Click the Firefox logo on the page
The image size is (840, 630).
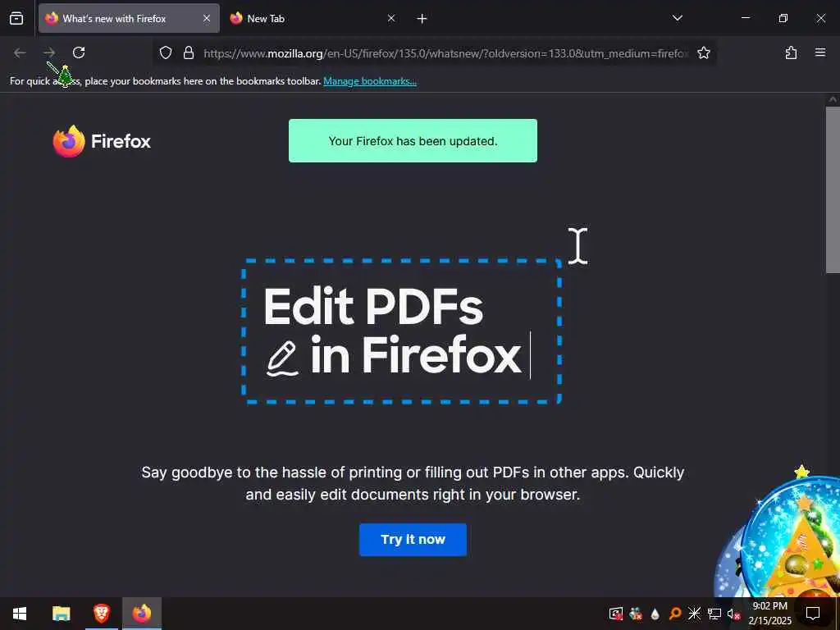(x=102, y=141)
